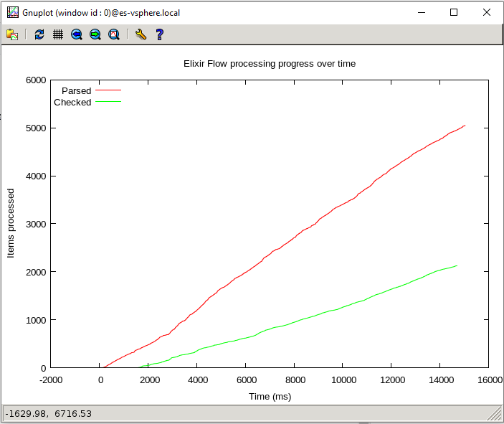Click the red Parsed legend line sample
The image size is (504, 424).
tap(108, 90)
